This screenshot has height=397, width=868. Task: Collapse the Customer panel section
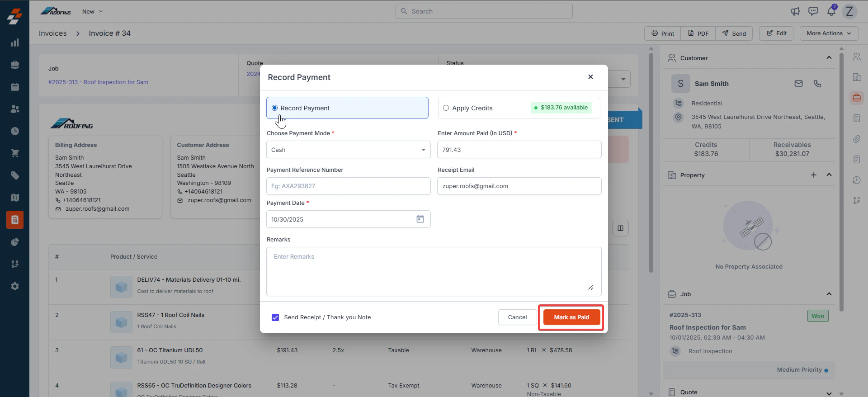(x=829, y=58)
